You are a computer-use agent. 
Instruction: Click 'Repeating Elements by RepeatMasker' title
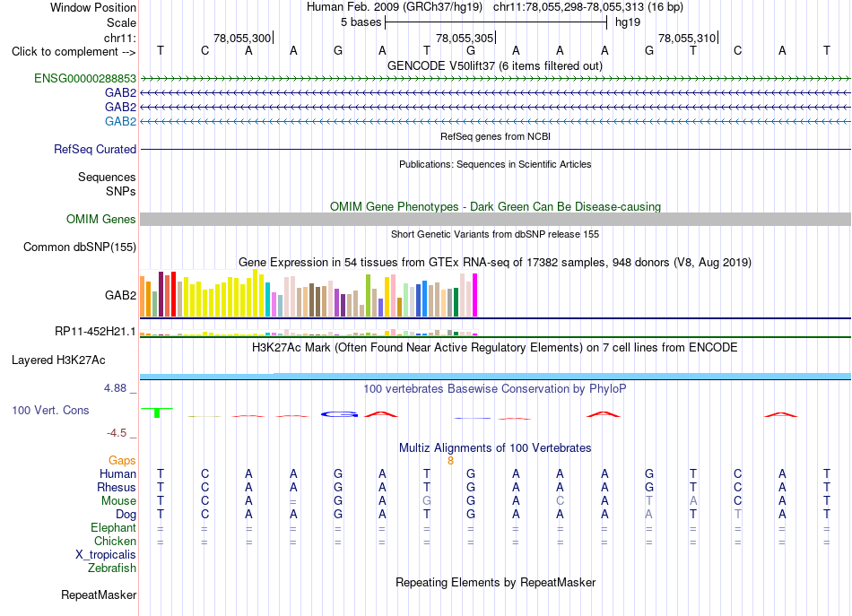click(x=495, y=582)
